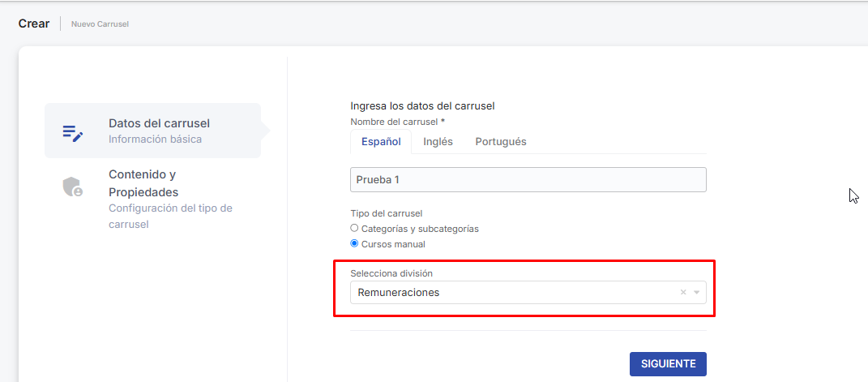
Task: Click the Crear page heading
Action: click(34, 24)
